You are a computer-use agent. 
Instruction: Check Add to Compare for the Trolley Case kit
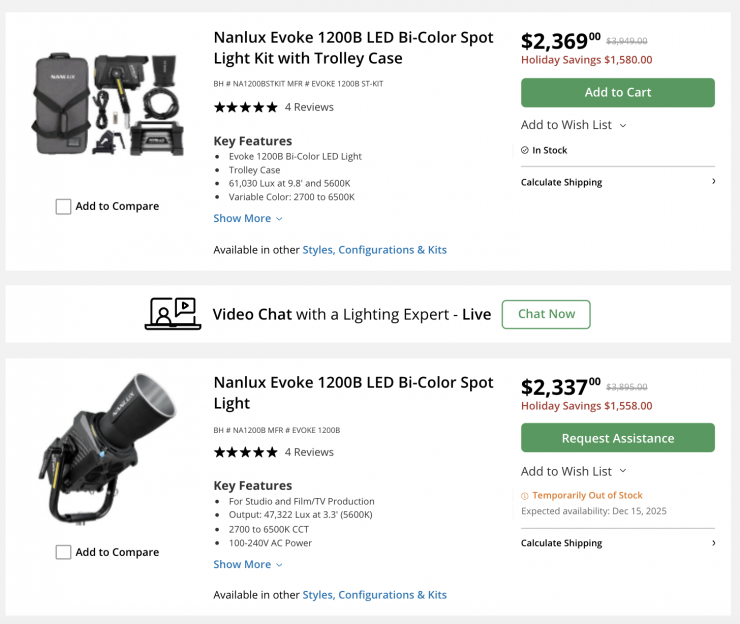coord(64,207)
